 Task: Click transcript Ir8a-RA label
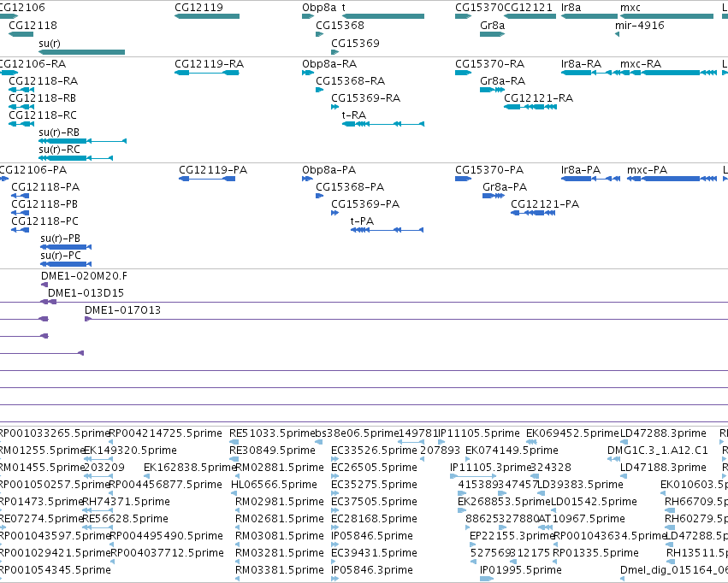(x=581, y=63)
